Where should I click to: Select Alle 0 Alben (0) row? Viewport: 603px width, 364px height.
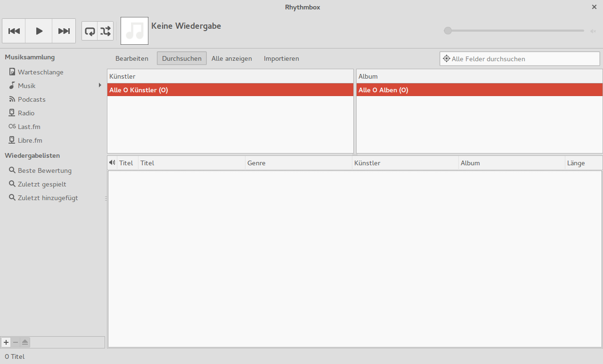click(480, 90)
